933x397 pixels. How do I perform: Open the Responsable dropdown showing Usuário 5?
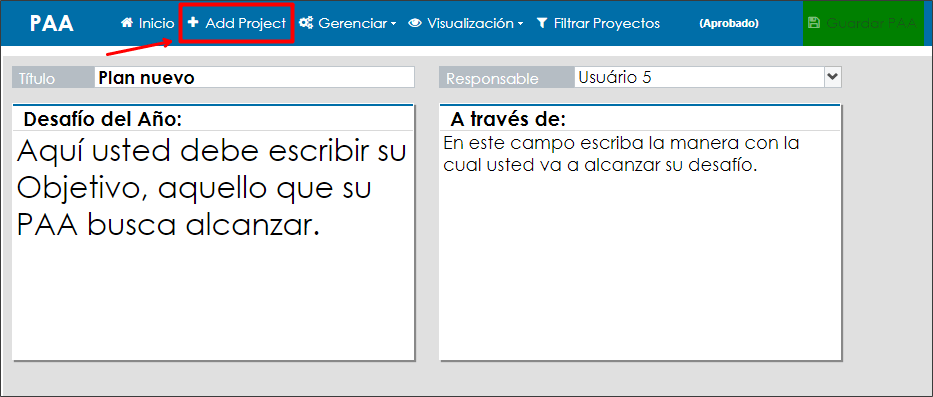pos(707,77)
